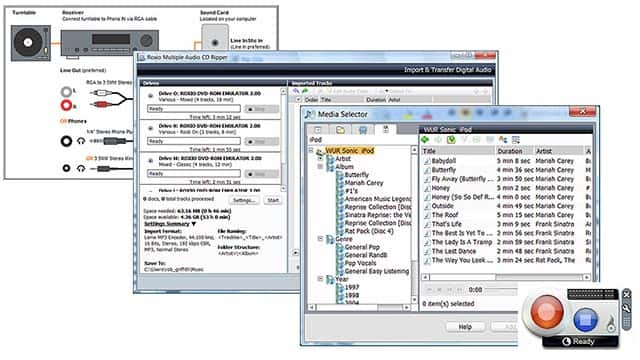Toggle the Settings Summary disclosure triangle
The width and height of the screenshot is (640, 360).
pos(194,224)
